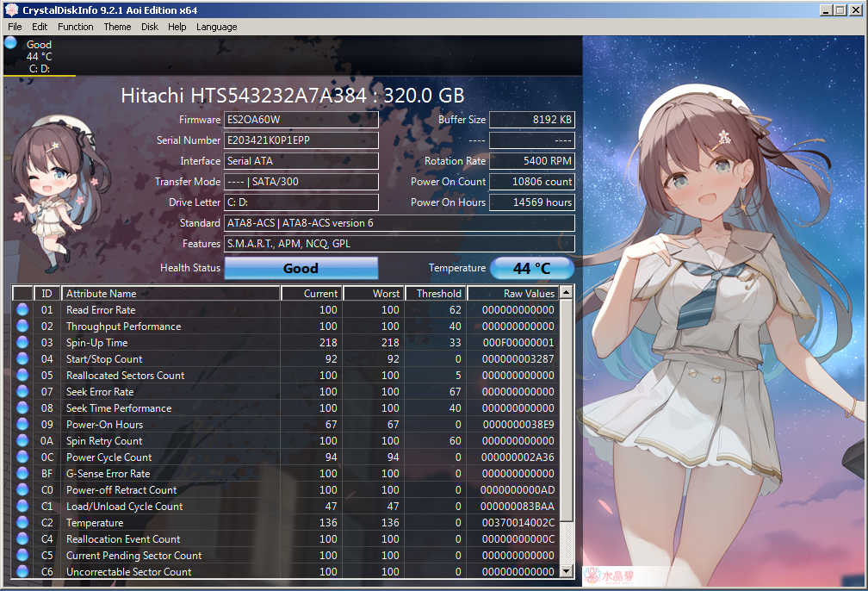Click status orb for G-Sense Error Rate
The width and height of the screenshot is (868, 591).
(x=22, y=474)
